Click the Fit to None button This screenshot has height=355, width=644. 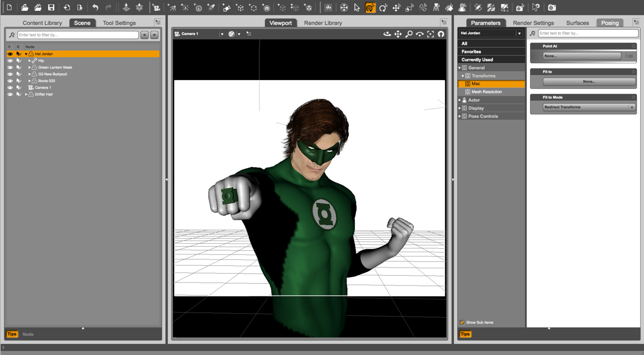(589, 82)
